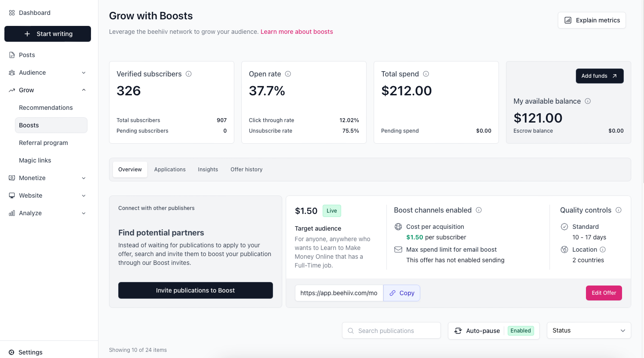Expand the Monetize sidebar section
Screen dimensions: 644x358
84,178
